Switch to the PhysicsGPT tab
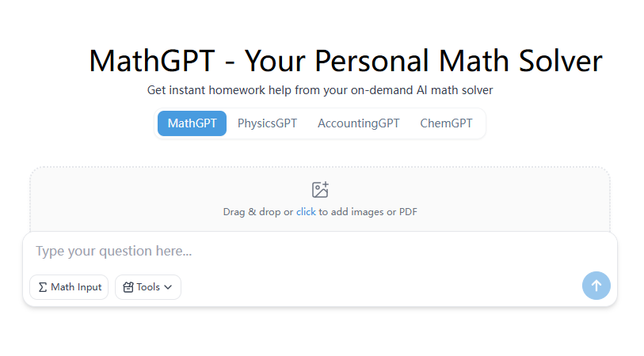644x356 pixels. coord(267,123)
